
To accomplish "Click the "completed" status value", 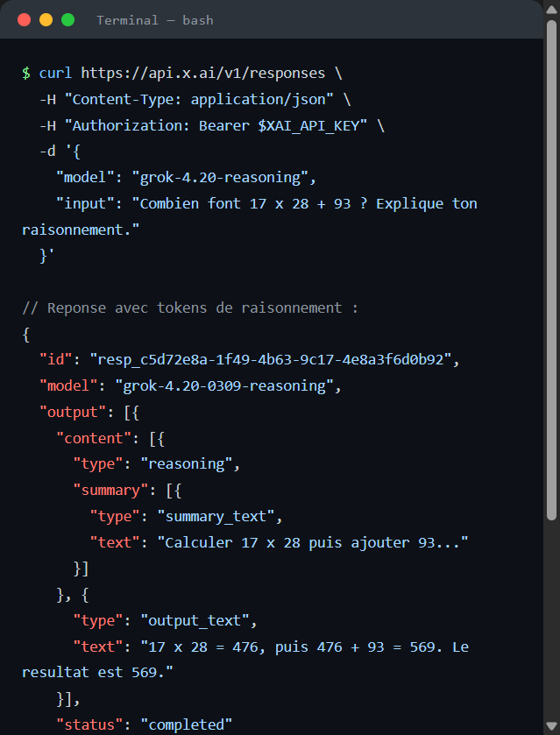I will tap(186, 724).
